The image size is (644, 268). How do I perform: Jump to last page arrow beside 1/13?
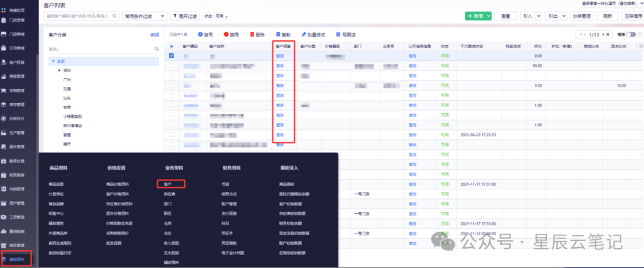(x=608, y=35)
